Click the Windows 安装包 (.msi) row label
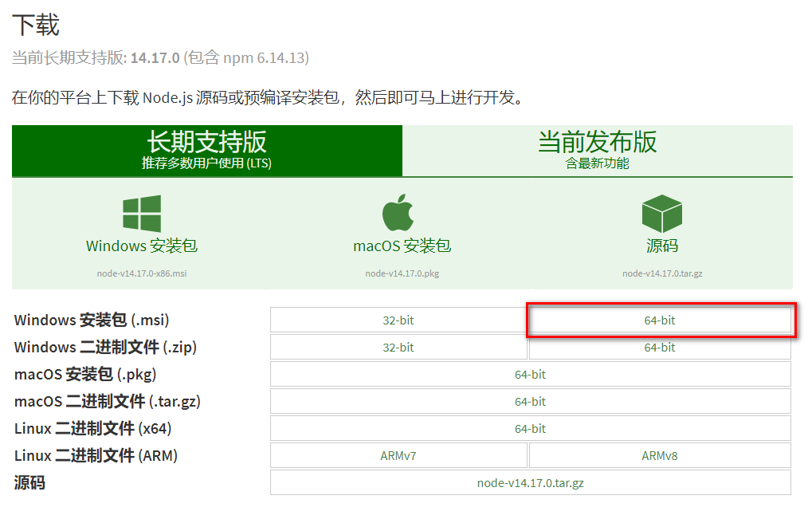Image resolution: width=812 pixels, height=515 pixels. click(92, 320)
